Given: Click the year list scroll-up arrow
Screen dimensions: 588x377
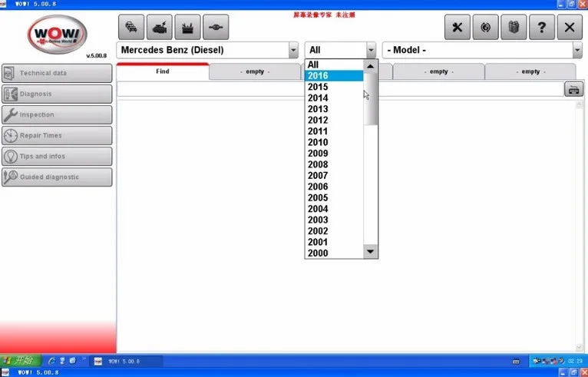Looking at the screenshot, I should coord(371,66).
